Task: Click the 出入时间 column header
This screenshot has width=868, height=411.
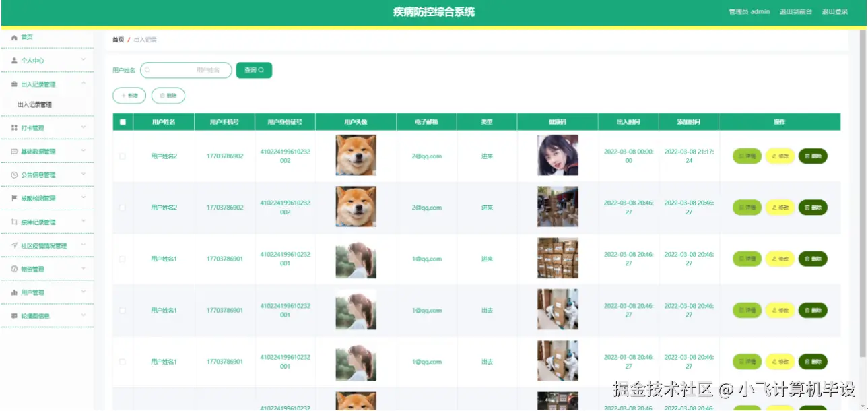Action: coord(628,122)
